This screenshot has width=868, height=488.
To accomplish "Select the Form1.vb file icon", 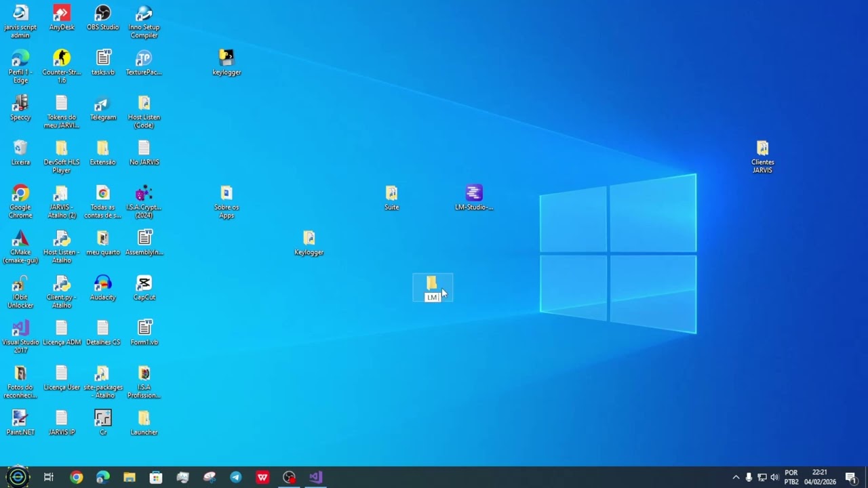I will tap(144, 333).
